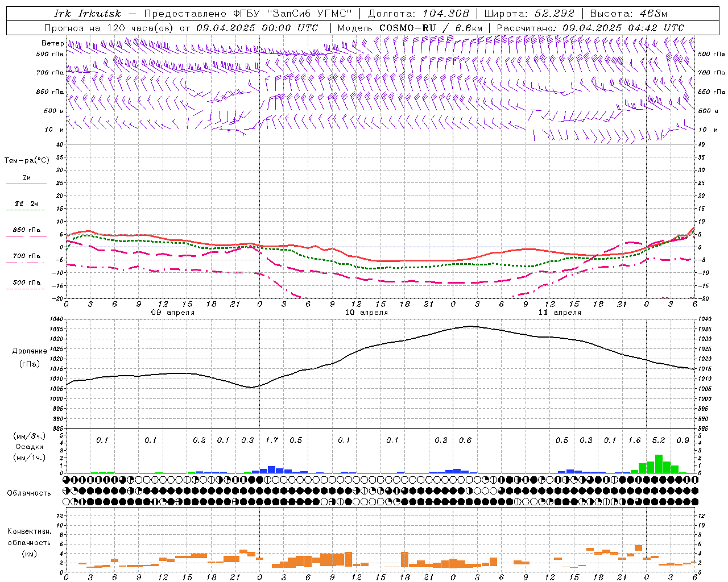Click the "Ветер" wind section label
The image size is (728, 582).
tap(53, 43)
